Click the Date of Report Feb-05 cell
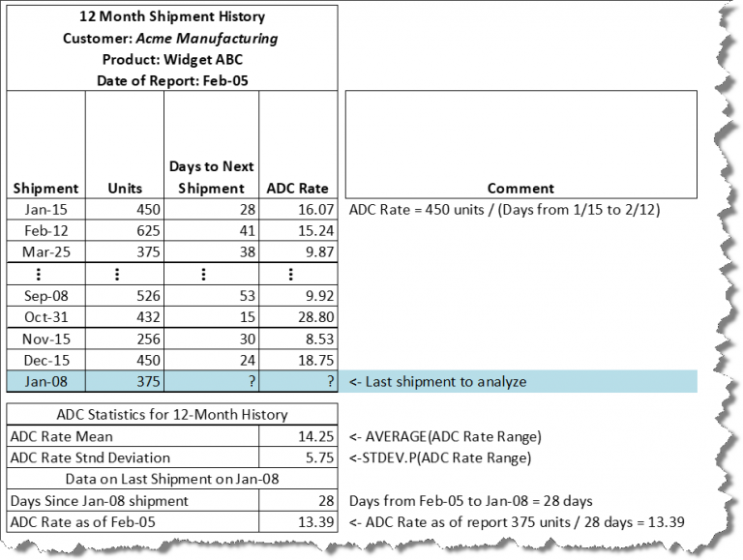This screenshot has width=743, height=560. 171,80
